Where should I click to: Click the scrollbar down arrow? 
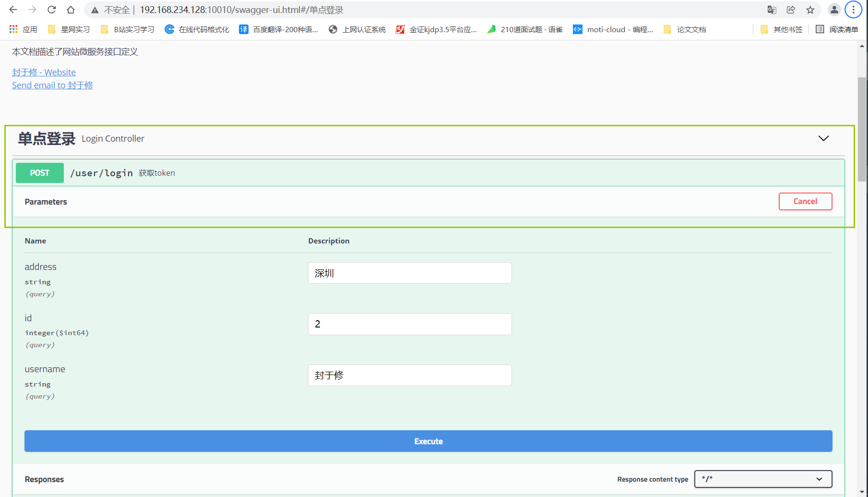pyautogui.click(x=862, y=492)
